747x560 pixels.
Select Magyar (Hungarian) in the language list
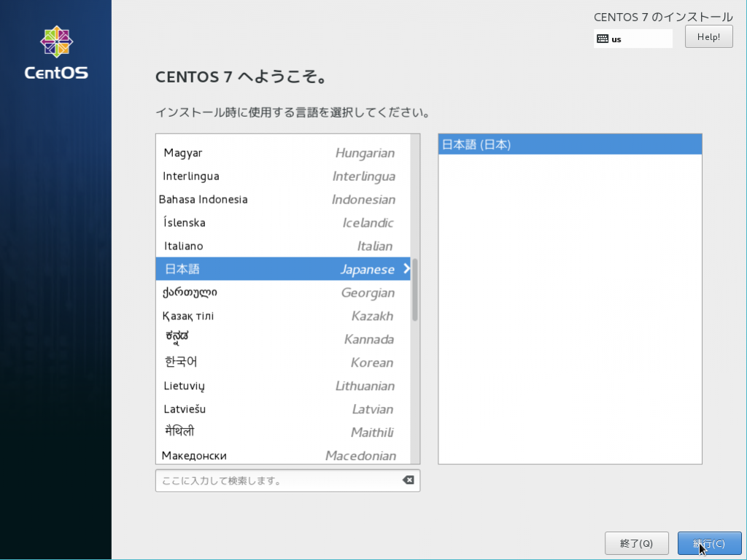283,153
